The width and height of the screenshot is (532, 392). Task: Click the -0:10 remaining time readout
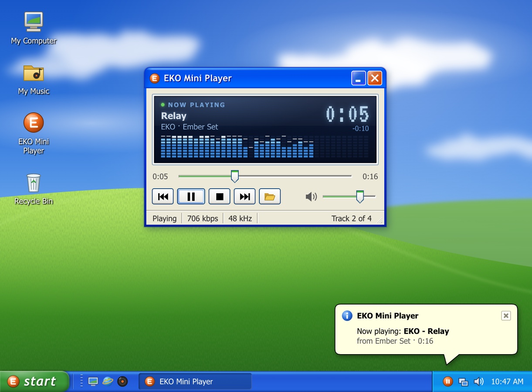(361, 128)
